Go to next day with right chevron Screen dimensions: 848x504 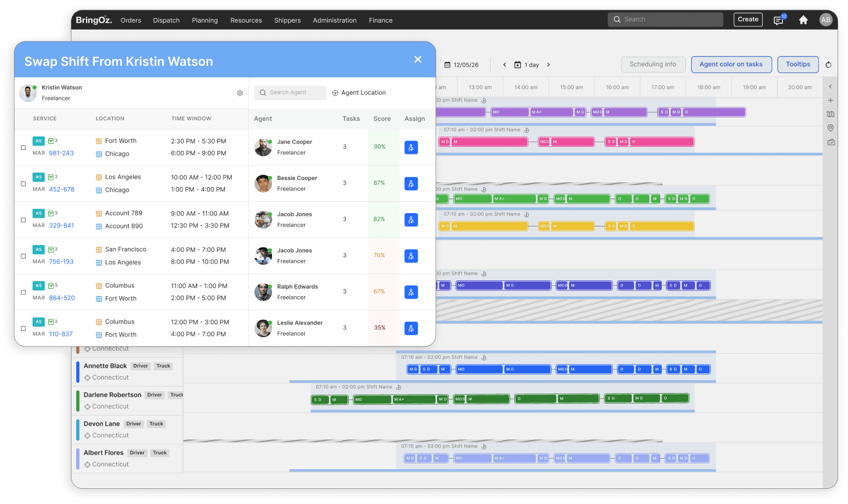click(548, 65)
